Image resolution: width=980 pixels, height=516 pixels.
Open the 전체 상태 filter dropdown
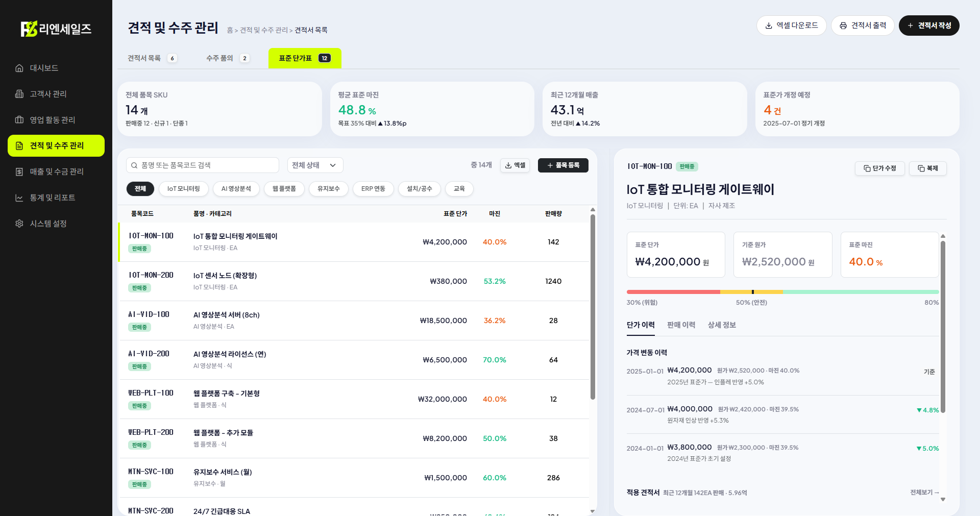click(315, 165)
